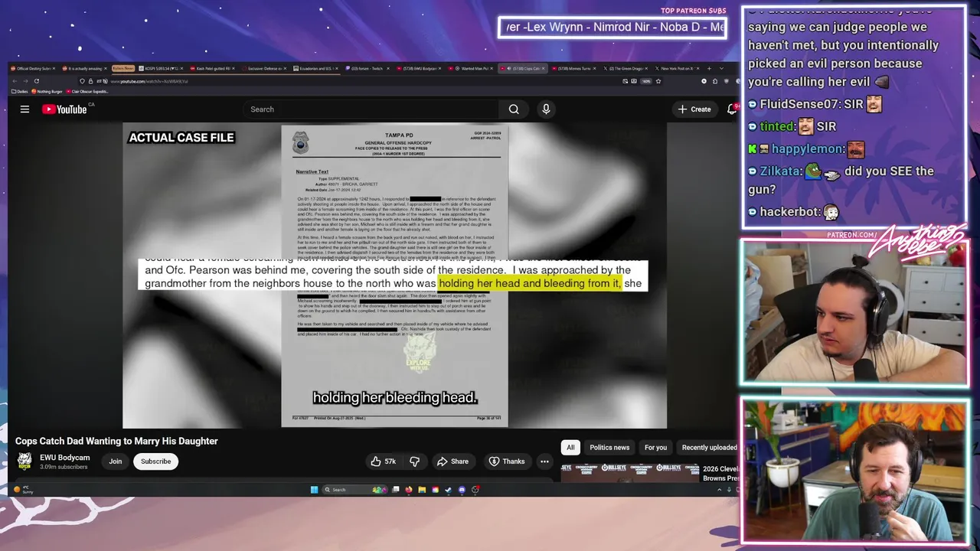Open File Explorer from the taskbar
This screenshot has width=980, height=551.
pyautogui.click(x=422, y=490)
